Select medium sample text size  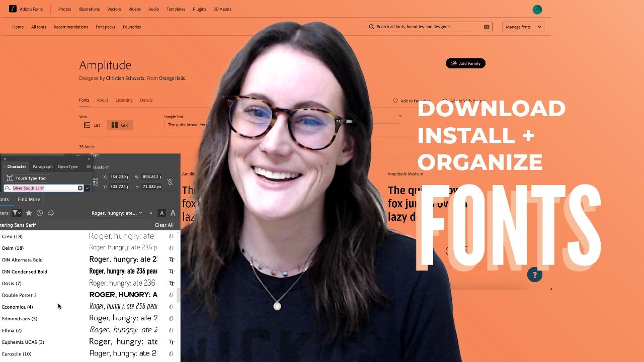point(162,213)
